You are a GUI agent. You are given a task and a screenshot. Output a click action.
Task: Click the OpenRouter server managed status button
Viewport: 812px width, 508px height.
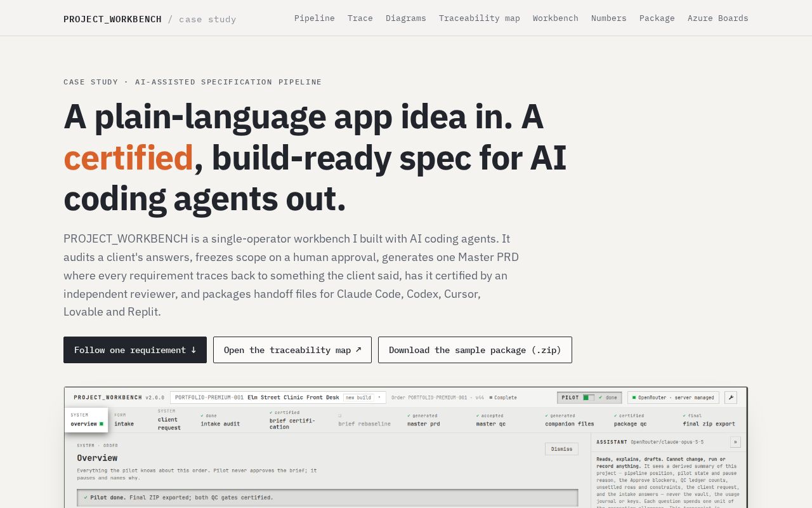point(673,398)
